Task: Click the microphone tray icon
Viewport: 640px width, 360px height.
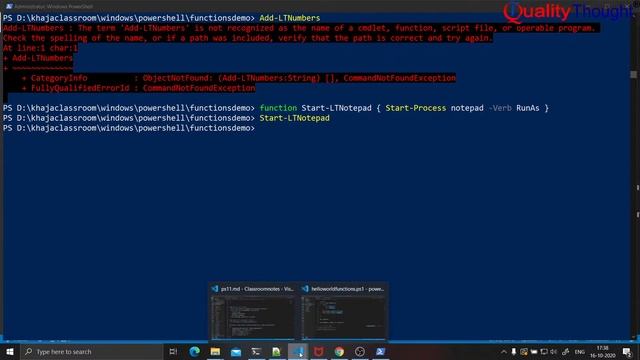Action: [513, 351]
